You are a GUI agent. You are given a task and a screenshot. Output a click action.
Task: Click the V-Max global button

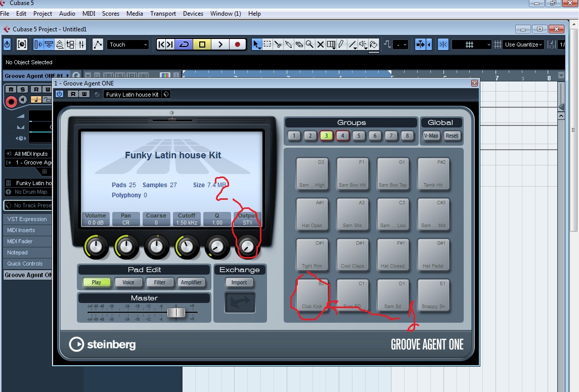431,136
